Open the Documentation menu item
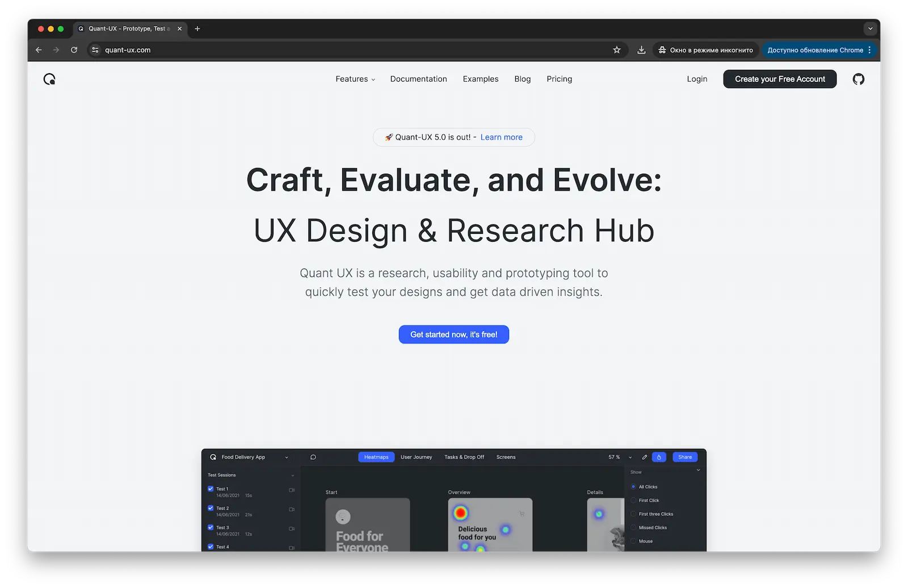908x588 pixels. [x=418, y=79]
